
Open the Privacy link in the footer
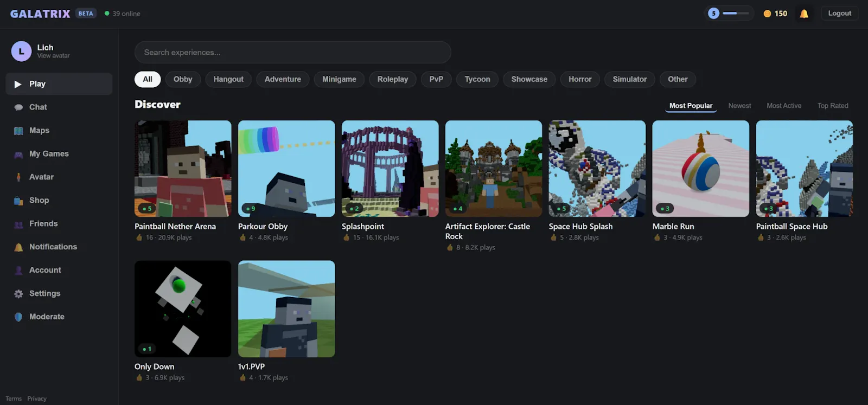[37, 398]
